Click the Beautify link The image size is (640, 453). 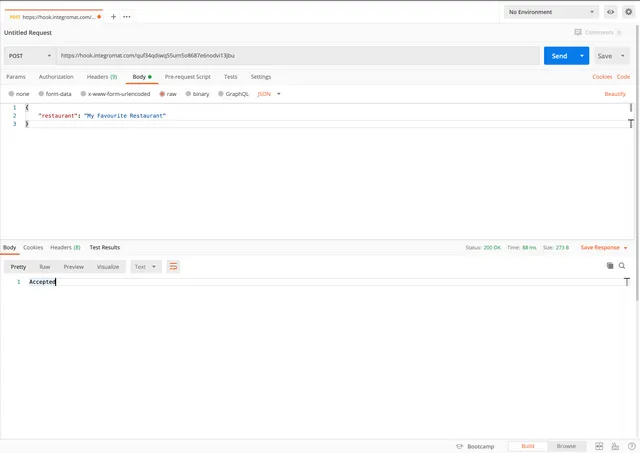coord(615,93)
